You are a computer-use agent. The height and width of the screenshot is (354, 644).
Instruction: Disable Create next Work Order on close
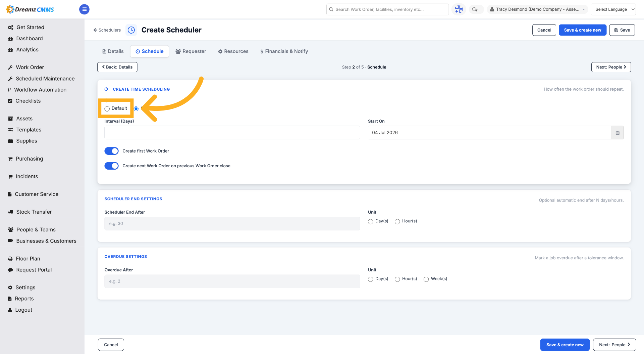pyautogui.click(x=111, y=166)
